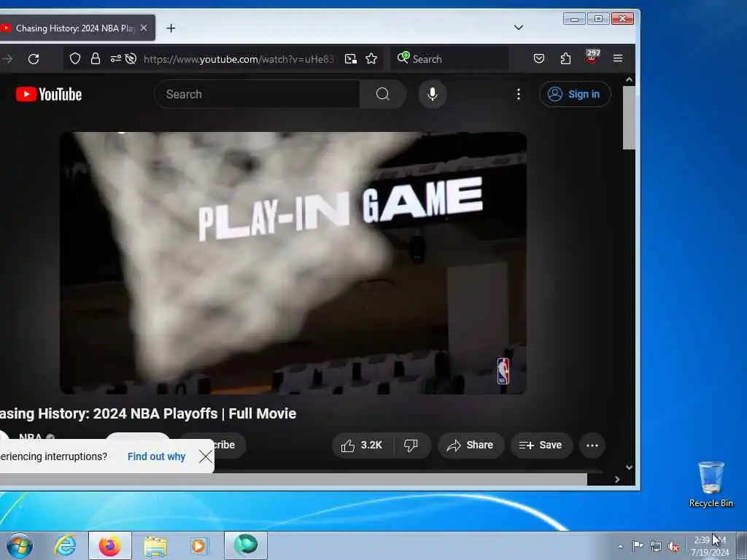Open Firefox hamburger application menu

pyautogui.click(x=618, y=58)
